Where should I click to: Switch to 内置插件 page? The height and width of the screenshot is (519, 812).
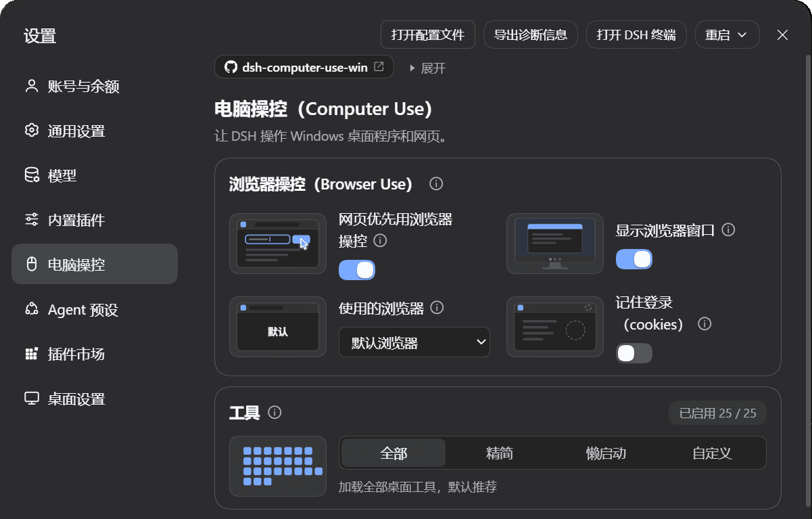point(95,220)
